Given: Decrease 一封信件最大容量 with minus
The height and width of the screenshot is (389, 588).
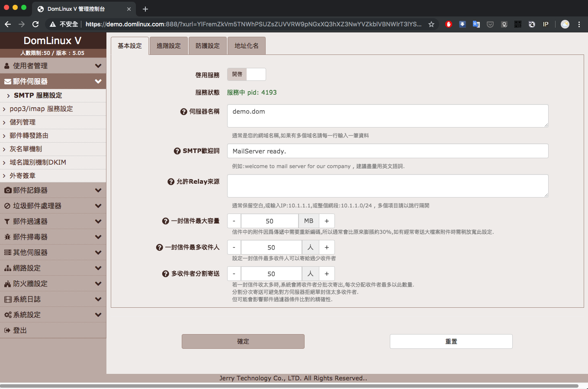Looking at the screenshot, I should [234, 221].
